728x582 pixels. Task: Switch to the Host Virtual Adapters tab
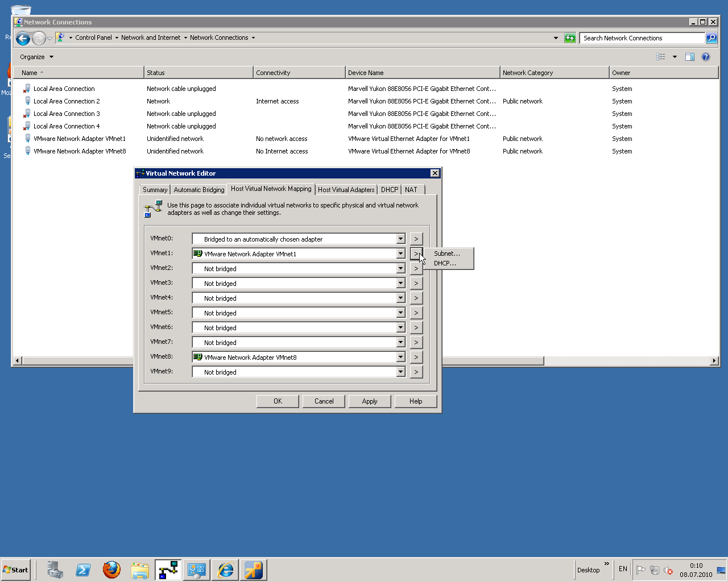(346, 190)
